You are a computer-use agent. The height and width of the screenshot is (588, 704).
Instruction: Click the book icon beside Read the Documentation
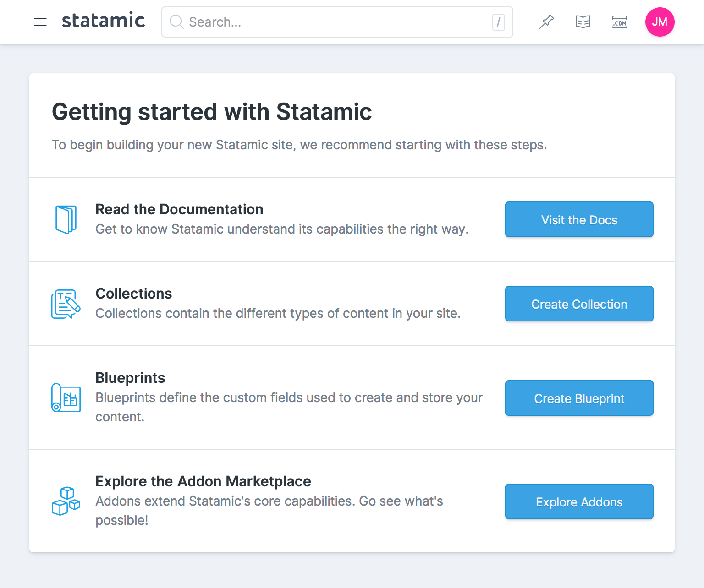pos(66,219)
